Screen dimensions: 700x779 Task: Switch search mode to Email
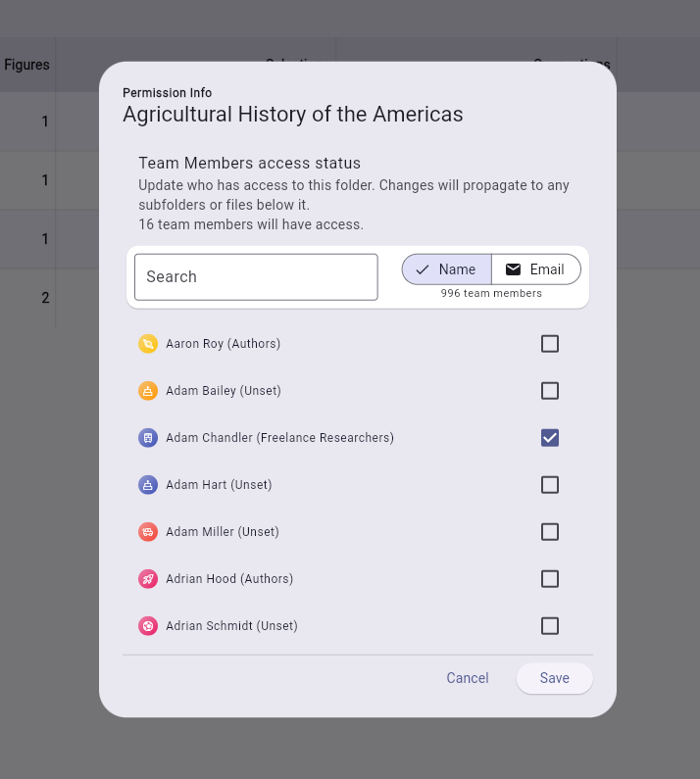pos(536,269)
